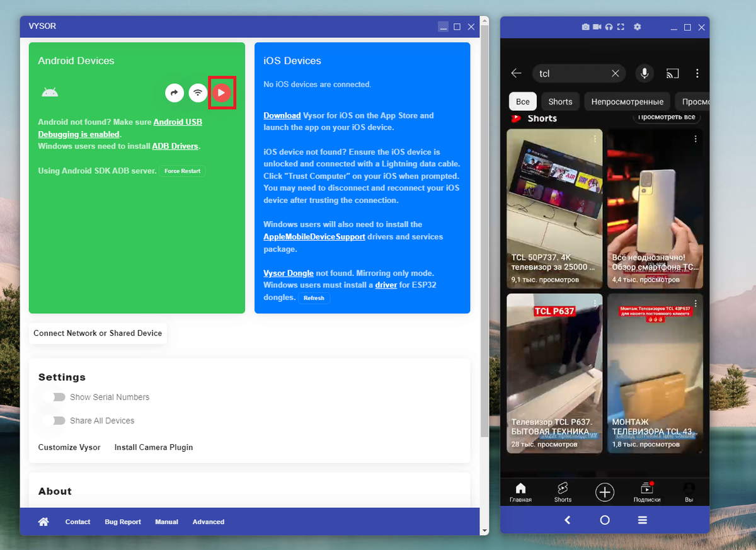Open the YouTube three-dot overflow menu
756x550 pixels.
click(697, 74)
